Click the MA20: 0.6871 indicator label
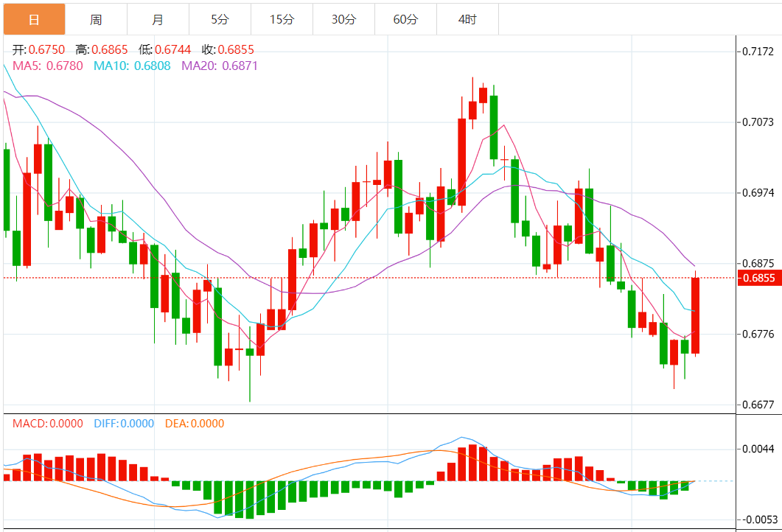 (220, 66)
